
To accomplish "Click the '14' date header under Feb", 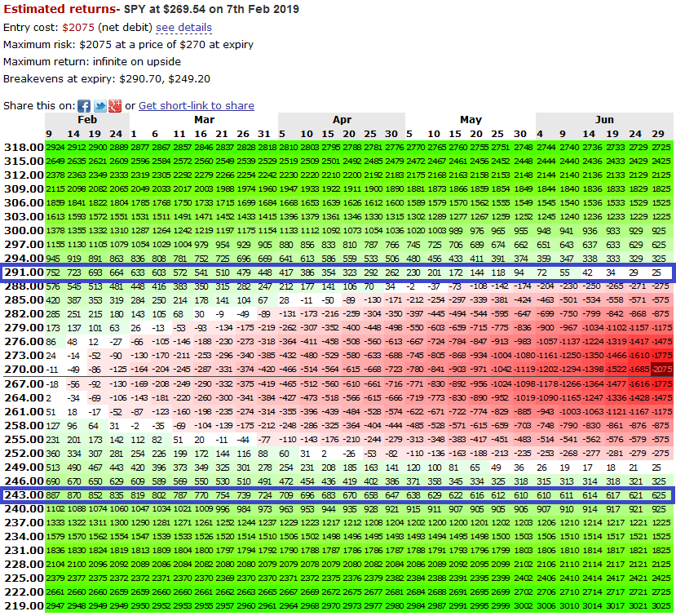I will point(73,134).
